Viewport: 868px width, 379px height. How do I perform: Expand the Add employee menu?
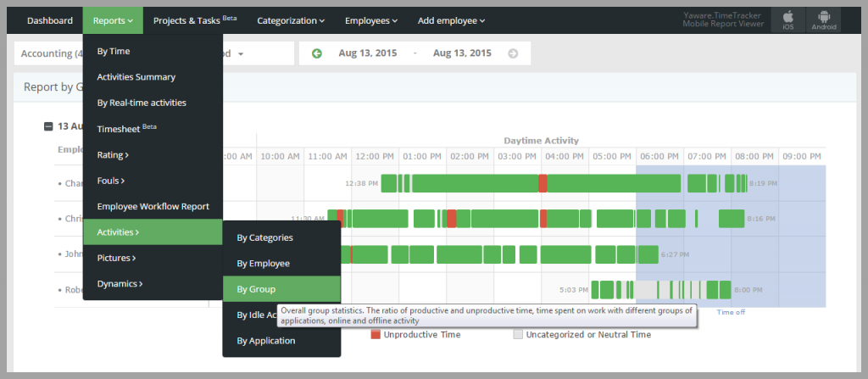[451, 20]
